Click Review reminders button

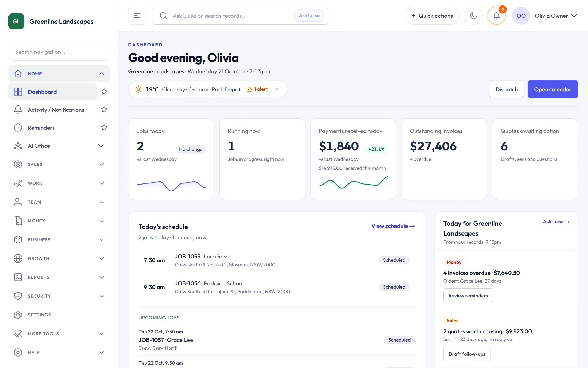pyautogui.click(x=468, y=296)
